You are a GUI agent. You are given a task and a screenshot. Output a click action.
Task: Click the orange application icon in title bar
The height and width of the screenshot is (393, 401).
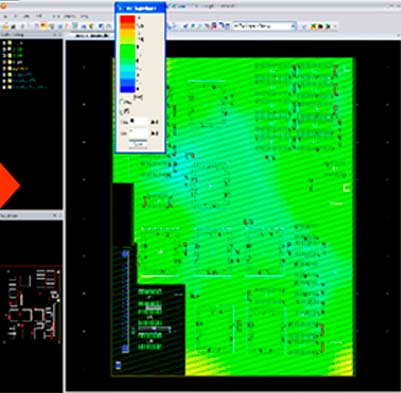click(x=4, y=6)
